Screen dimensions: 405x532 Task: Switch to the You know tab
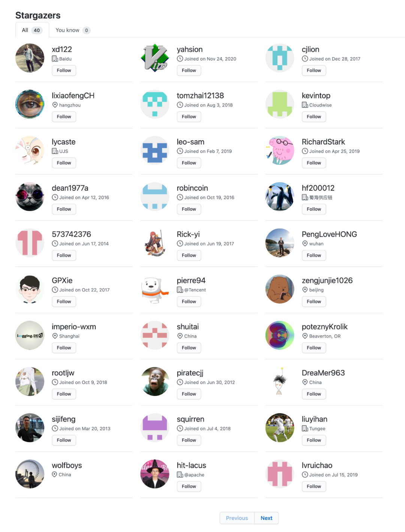point(73,30)
